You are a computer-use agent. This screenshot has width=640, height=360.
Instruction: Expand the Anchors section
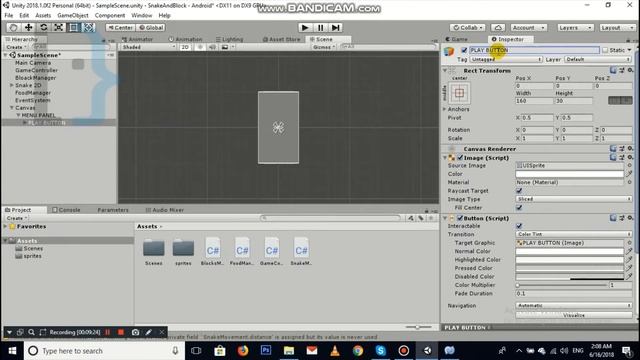[x=445, y=109]
